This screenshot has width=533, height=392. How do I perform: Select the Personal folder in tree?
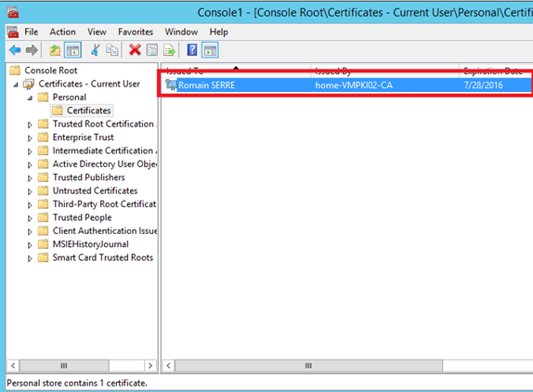point(70,98)
